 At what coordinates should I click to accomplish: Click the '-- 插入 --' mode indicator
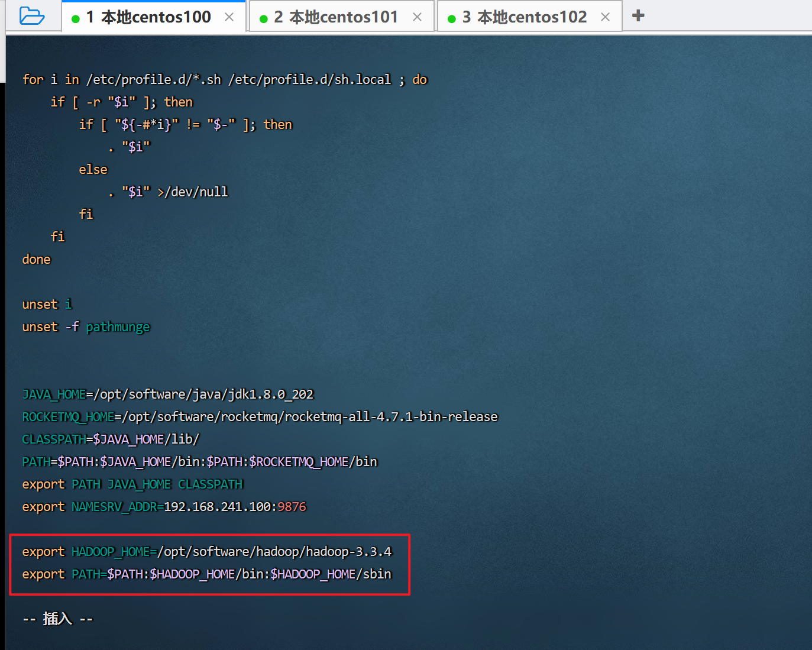coord(58,619)
